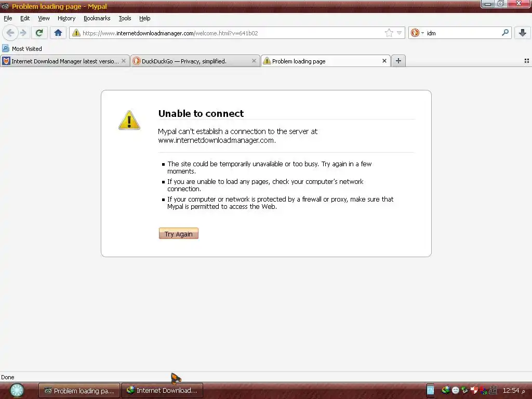Click the Unable to connect heading
The image size is (532, 399).
tap(201, 113)
